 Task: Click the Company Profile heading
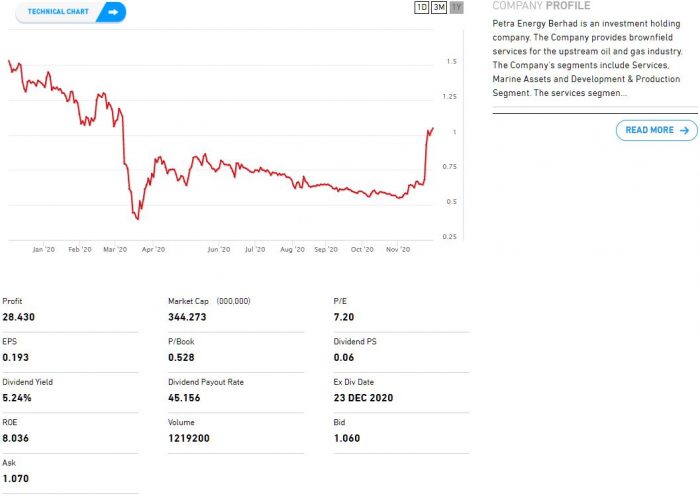pyautogui.click(x=541, y=6)
